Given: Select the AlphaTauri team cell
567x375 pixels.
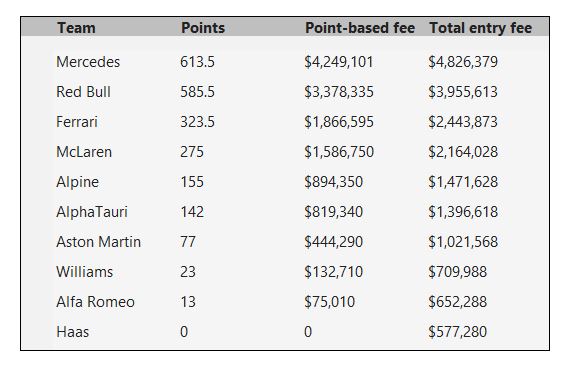Looking at the screenshot, I should pos(92,212).
